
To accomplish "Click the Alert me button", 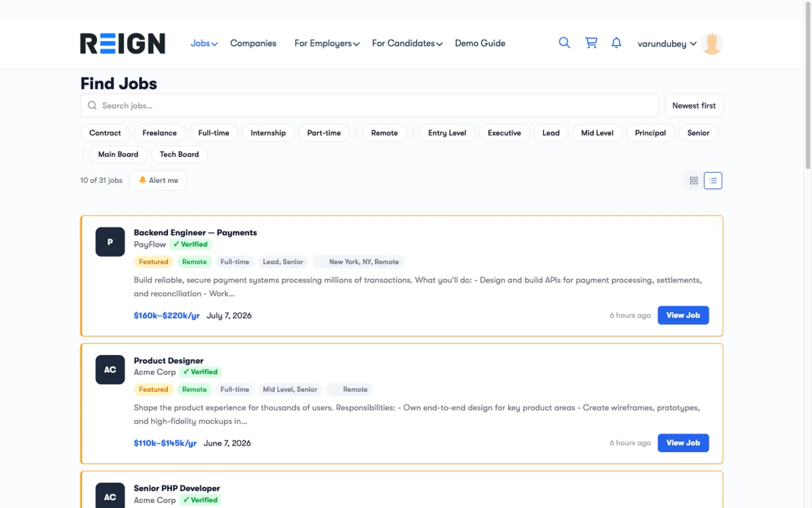I will [158, 180].
